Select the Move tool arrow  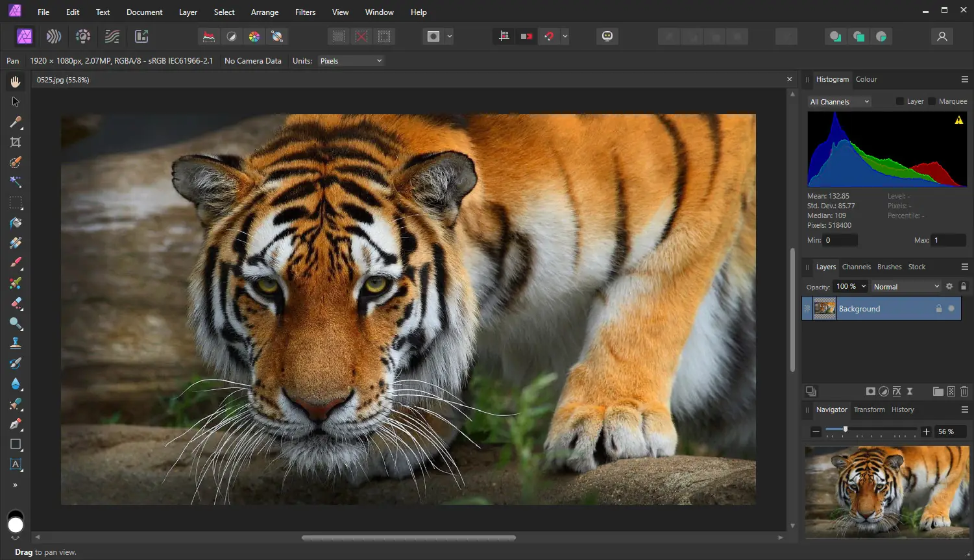click(x=16, y=102)
